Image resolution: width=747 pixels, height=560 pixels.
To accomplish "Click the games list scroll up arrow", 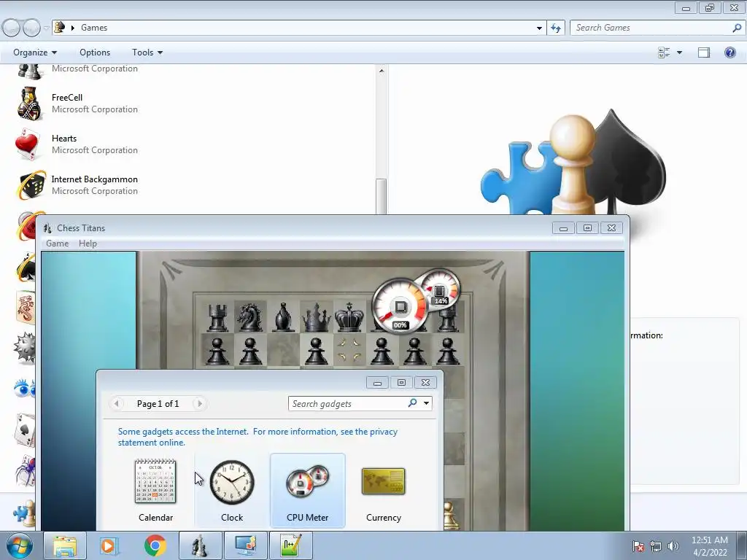I will (381, 71).
